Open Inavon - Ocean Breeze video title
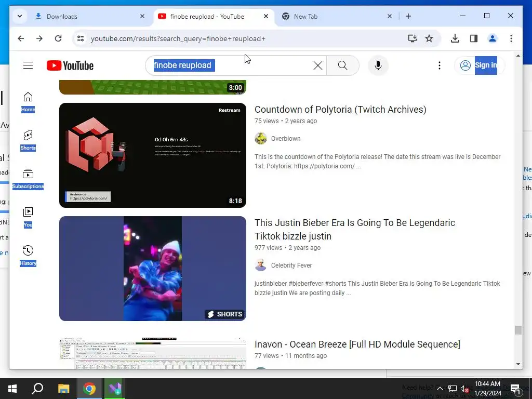 click(x=357, y=344)
